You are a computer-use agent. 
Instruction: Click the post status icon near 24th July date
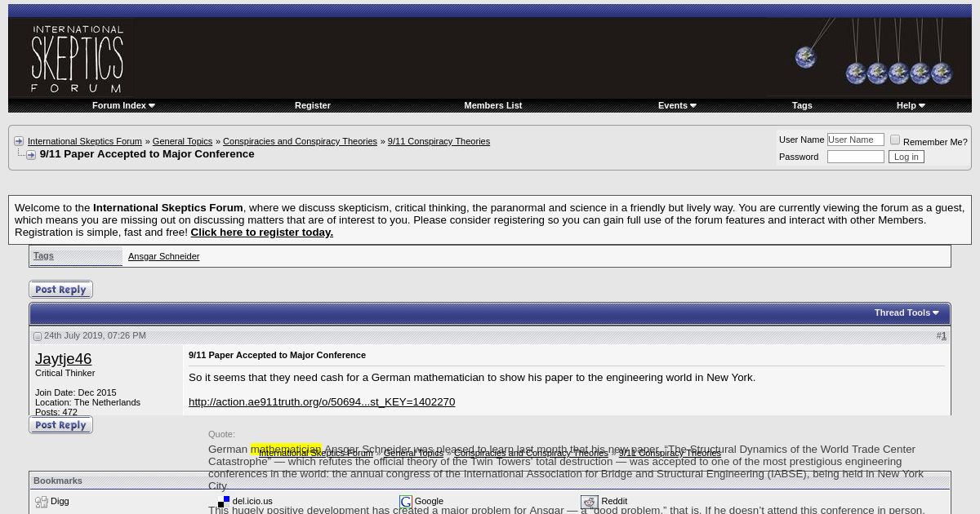click(x=38, y=336)
